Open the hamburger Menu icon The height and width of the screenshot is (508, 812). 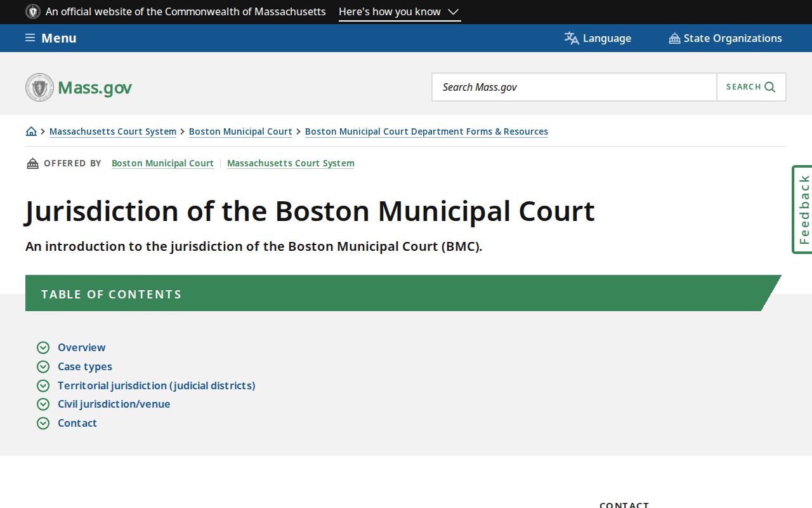click(x=30, y=38)
